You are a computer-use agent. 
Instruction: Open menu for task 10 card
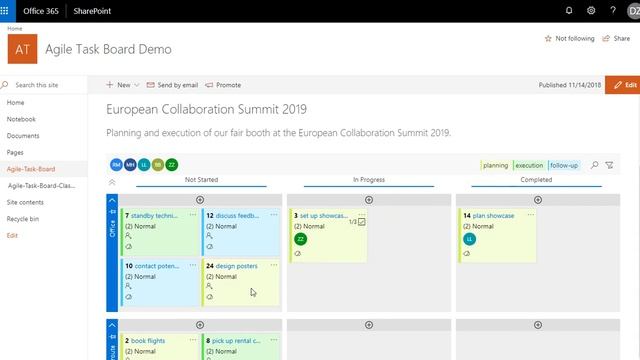click(193, 265)
